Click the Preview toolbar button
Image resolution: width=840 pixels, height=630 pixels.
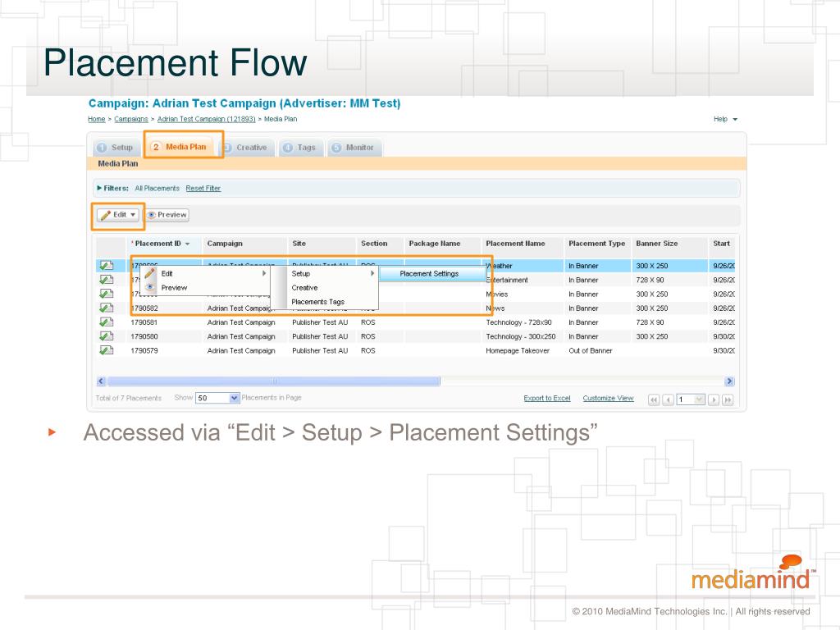click(167, 215)
